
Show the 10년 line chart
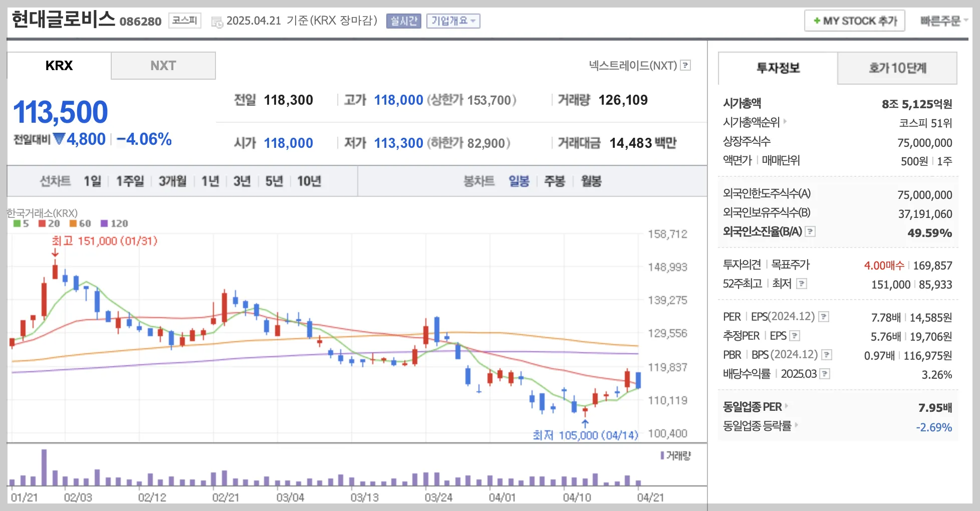tap(309, 181)
